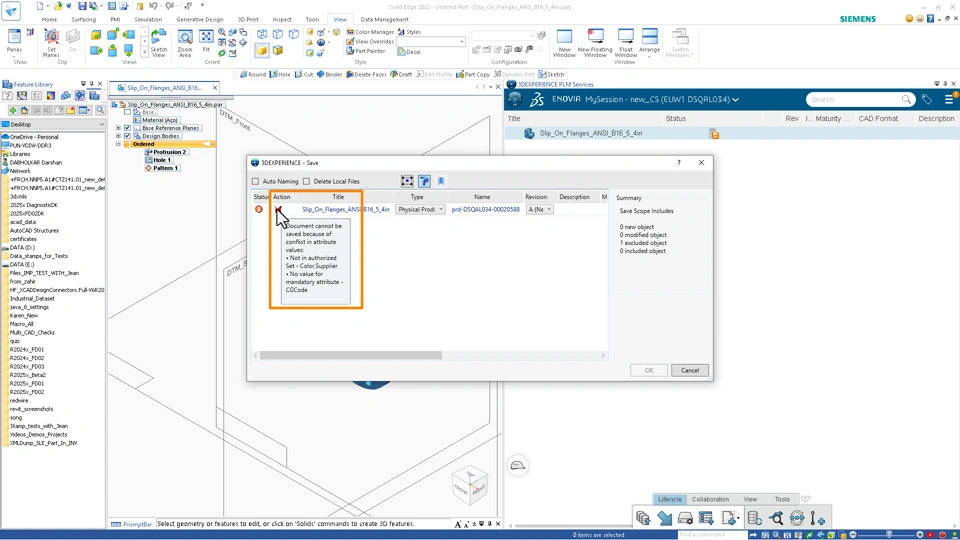Open the Generative Design ribbon tab
This screenshot has width=960, height=540.
[200, 20]
